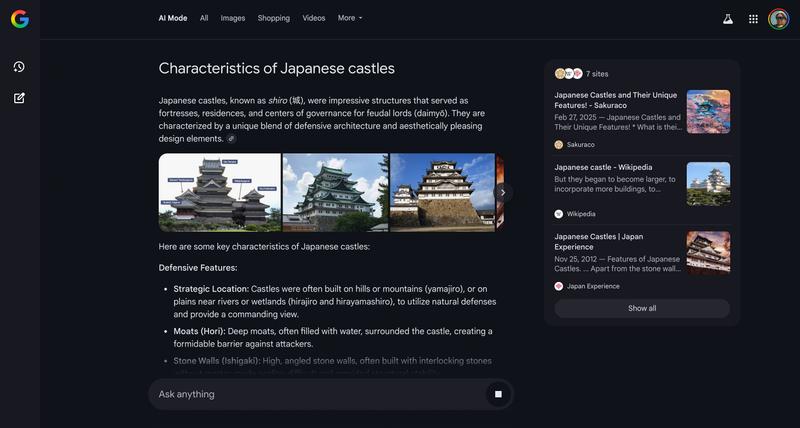Expand the More search options dropdown
Screen dimensions: 800x428
pos(350,18)
